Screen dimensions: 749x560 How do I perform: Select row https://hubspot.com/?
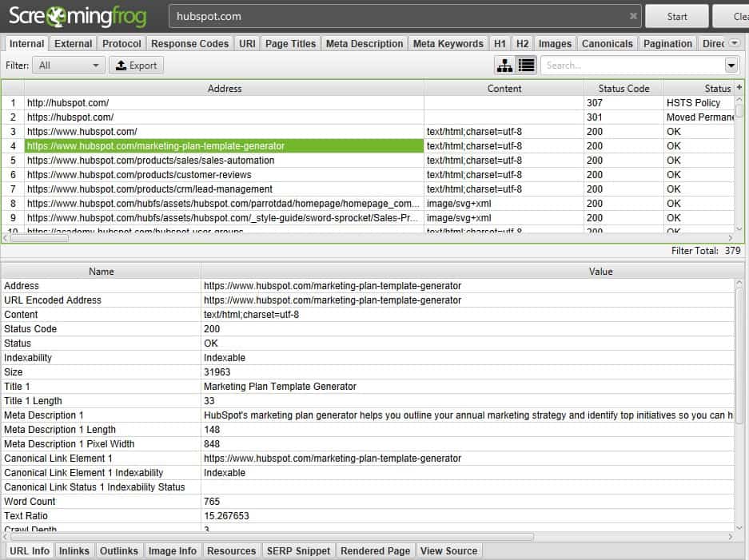click(224, 117)
